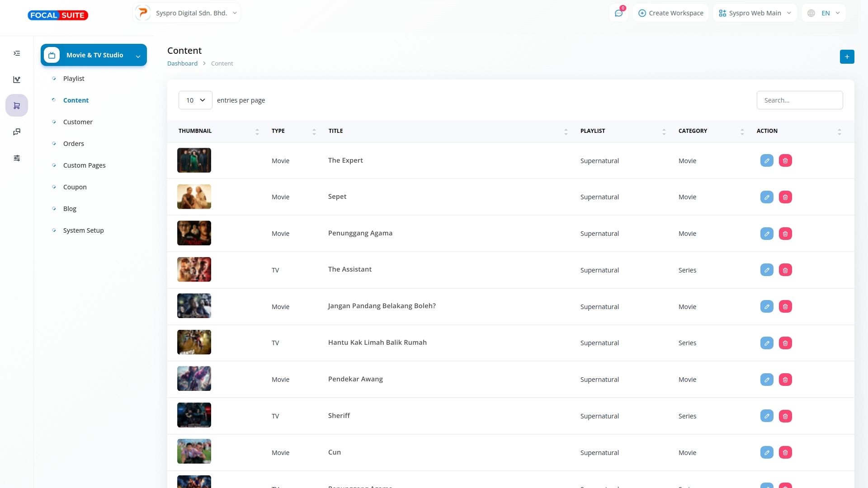Click the blue plus add content button

click(x=847, y=56)
